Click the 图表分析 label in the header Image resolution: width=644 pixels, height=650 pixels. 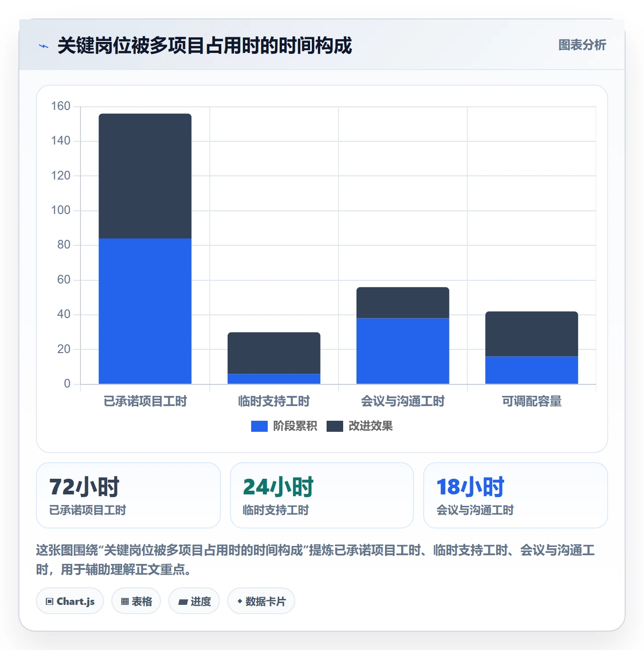pos(582,45)
